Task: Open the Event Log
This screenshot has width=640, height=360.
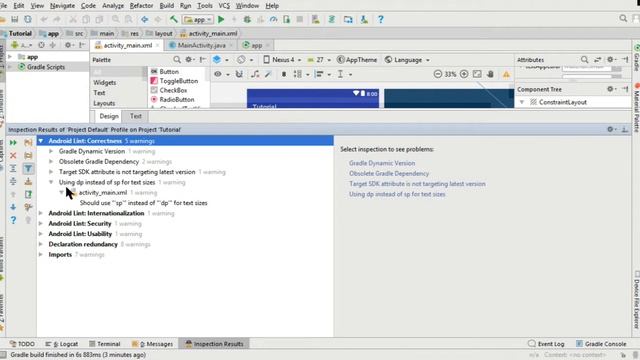Action: click(x=546, y=344)
